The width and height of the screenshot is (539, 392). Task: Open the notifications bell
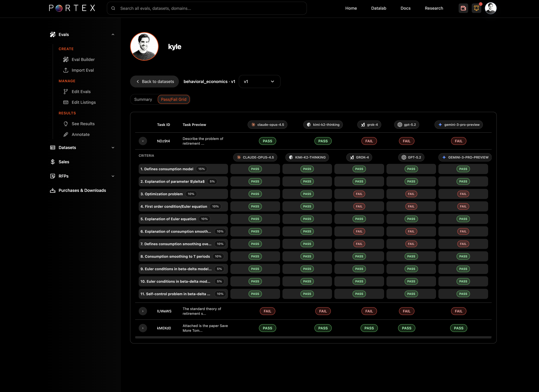[x=476, y=8]
